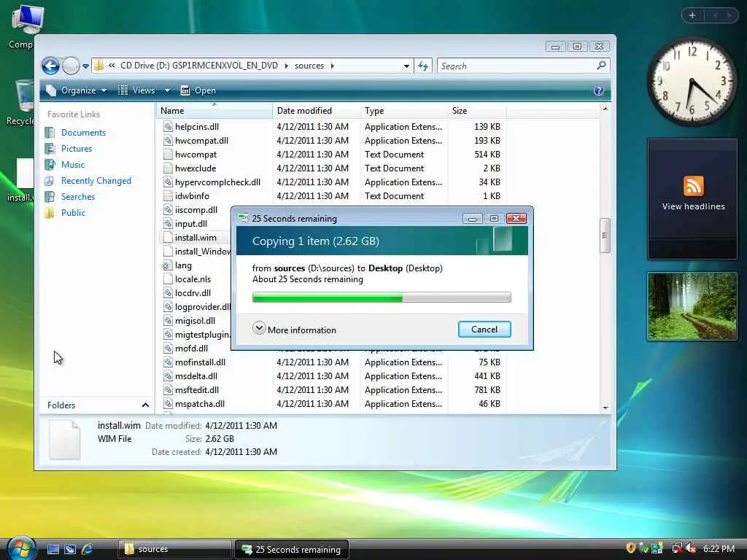The width and height of the screenshot is (747, 560).
Task: Click Show Desktop in Quick Launch
Action: 53,549
